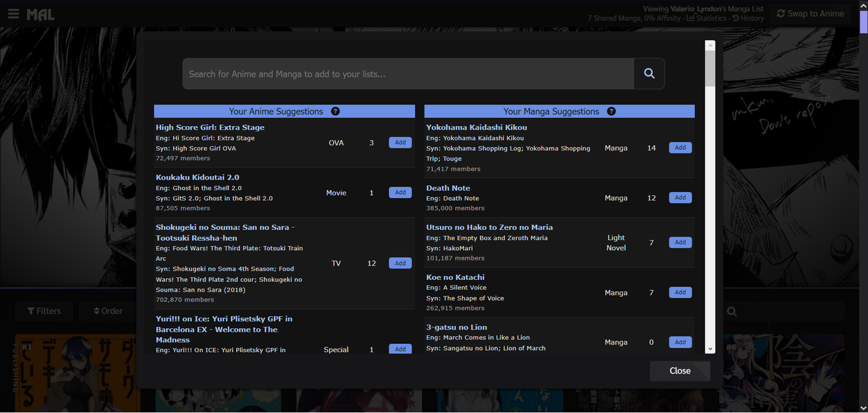Close the suggestions dialog

tap(679, 371)
